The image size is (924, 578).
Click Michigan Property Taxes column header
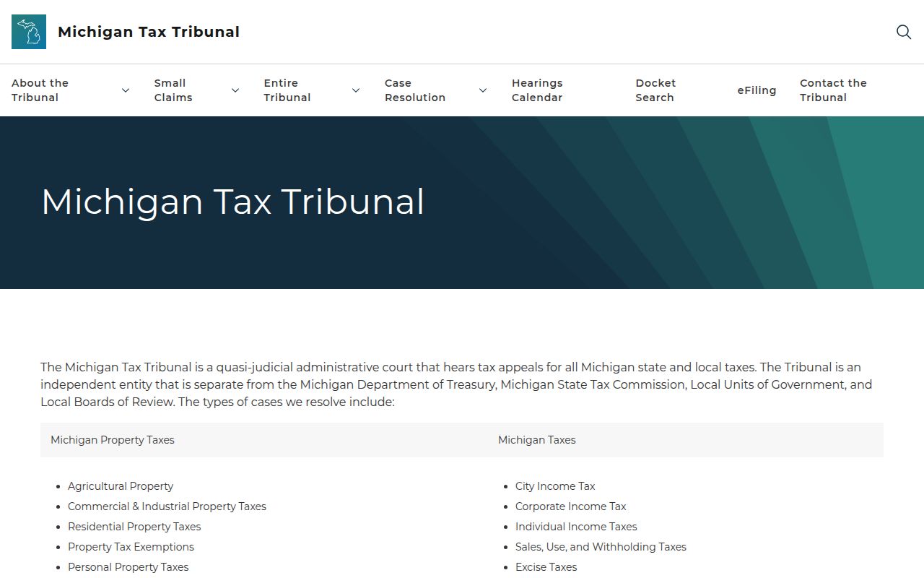(113, 440)
